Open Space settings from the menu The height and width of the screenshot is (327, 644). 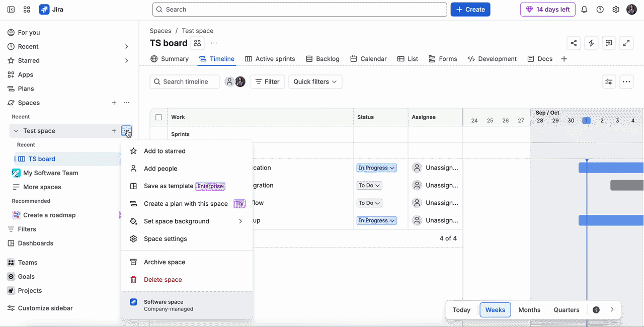(x=187, y=239)
